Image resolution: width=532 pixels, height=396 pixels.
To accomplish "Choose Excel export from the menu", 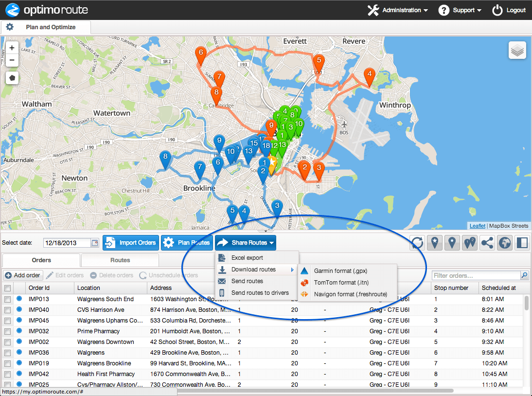I will [256, 258].
